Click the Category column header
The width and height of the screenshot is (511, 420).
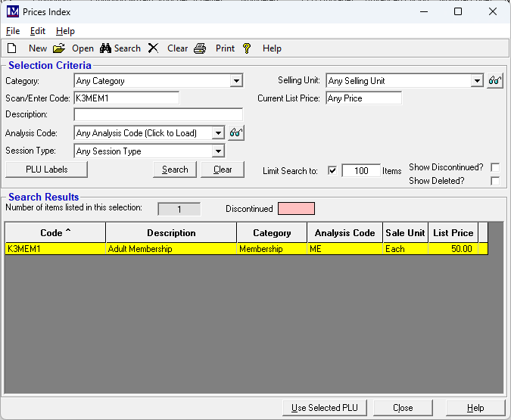(272, 232)
